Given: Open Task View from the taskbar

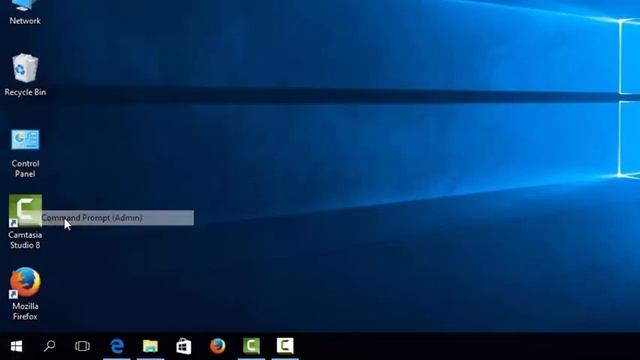Looking at the screenshot, I should point(82,346).
